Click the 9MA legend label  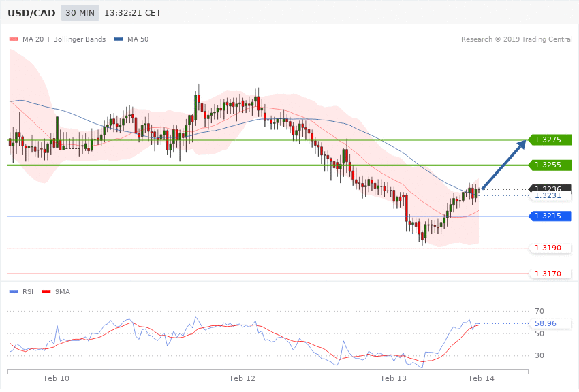click(x=63, y=292)
